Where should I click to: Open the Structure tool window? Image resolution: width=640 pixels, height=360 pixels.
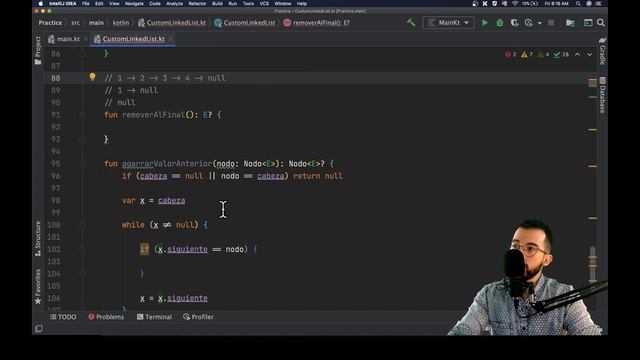[x=38, y=239]
